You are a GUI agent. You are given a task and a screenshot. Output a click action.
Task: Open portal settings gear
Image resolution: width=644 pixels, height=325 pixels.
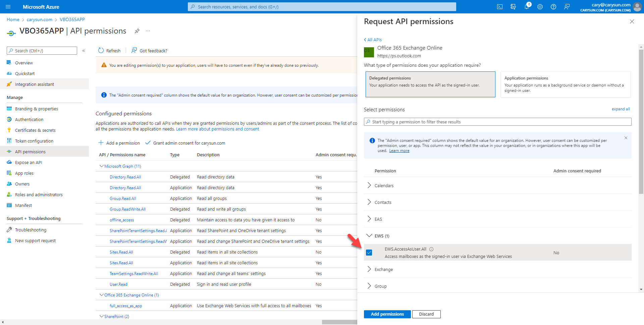[x=540, y=7]
